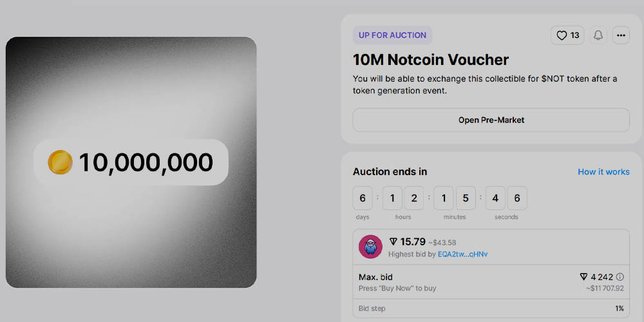Click the TON symbol next to 15.79
Screen dimensions: 644x322
click(x=393, y=242)
